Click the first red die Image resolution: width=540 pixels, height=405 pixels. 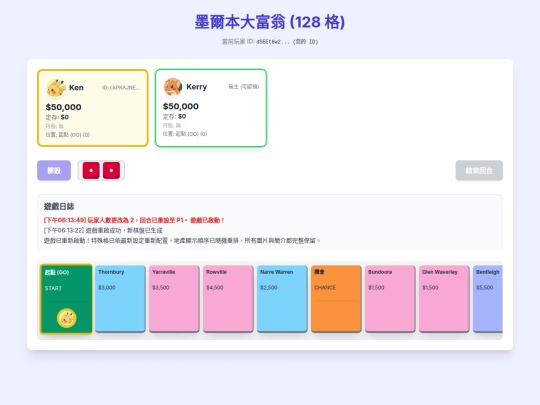click(x=91, y=170)
